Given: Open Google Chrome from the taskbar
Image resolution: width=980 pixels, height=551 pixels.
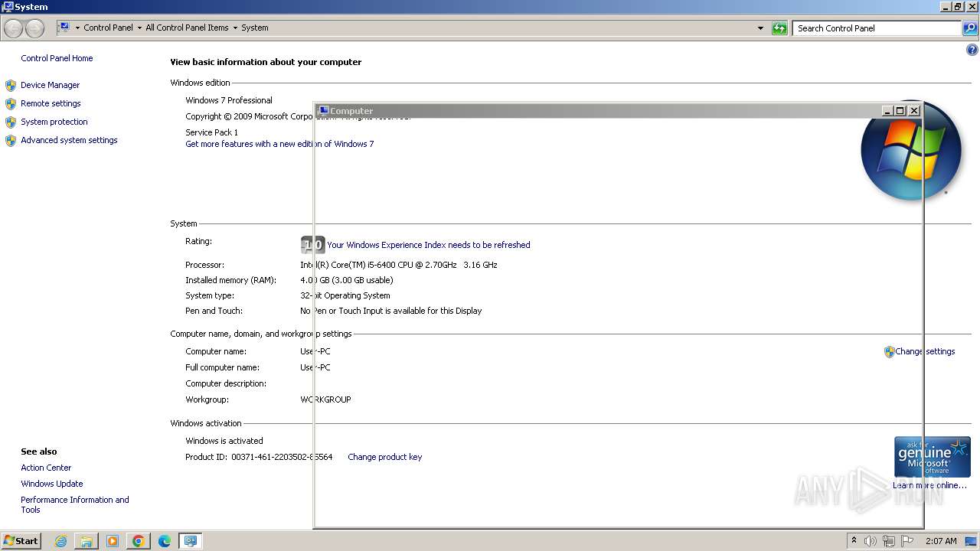Looking at the screenshot, I should point(139,541).
